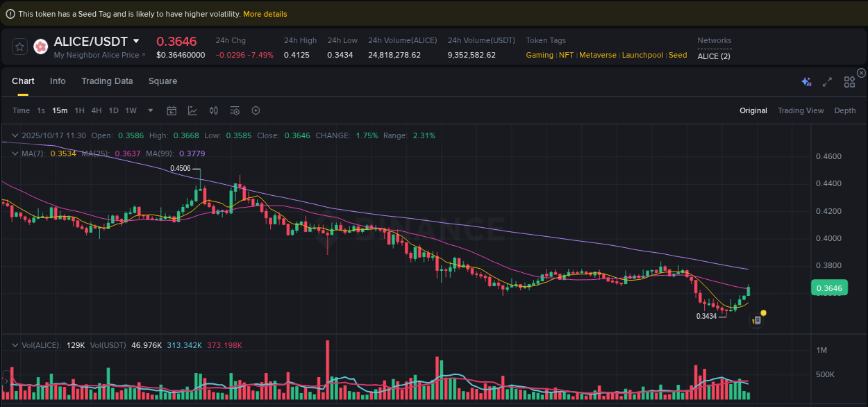Click the green 0.3646 price label

tap(829, 287)
